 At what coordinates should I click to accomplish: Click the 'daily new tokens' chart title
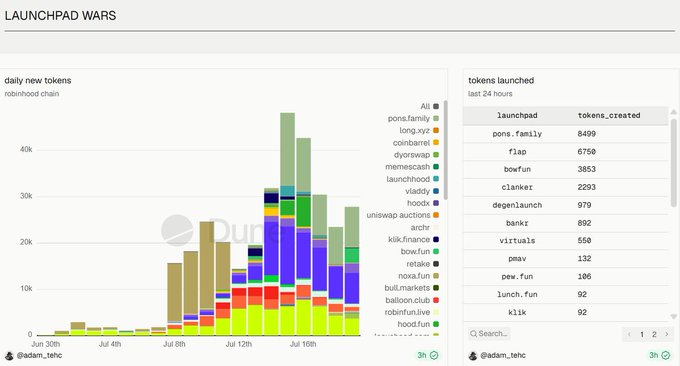38,81
